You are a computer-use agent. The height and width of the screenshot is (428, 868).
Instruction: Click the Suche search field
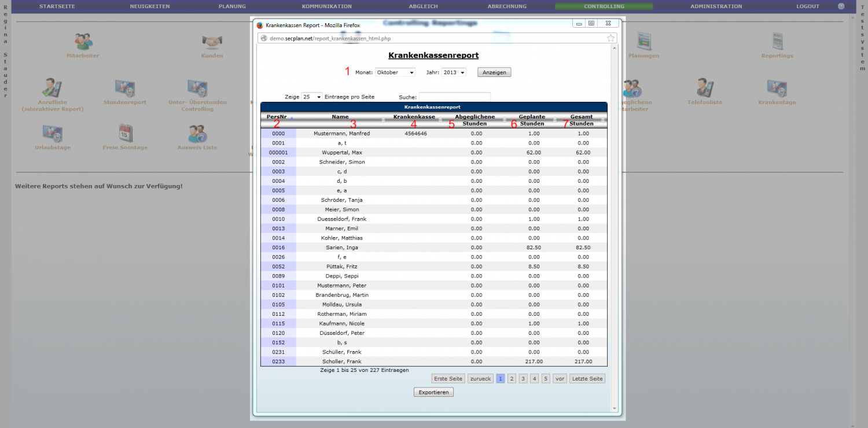tap(455, 97)
